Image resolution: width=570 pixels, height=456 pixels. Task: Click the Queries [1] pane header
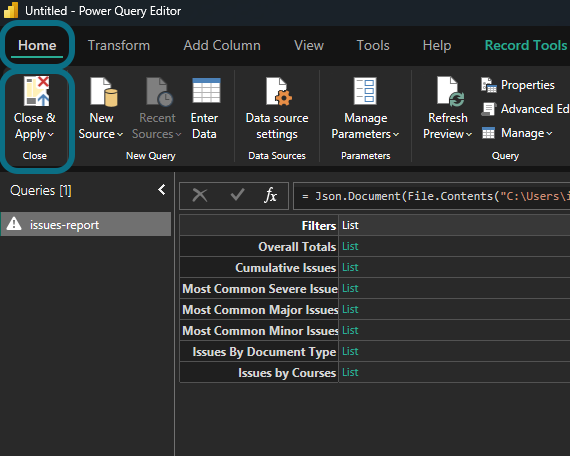41,190
